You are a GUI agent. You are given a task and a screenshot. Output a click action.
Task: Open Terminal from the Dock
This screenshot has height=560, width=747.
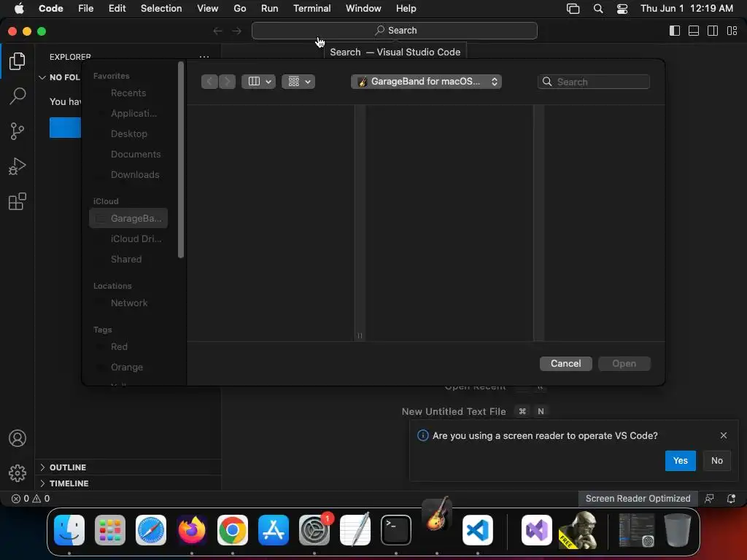(x=396, y=530)
